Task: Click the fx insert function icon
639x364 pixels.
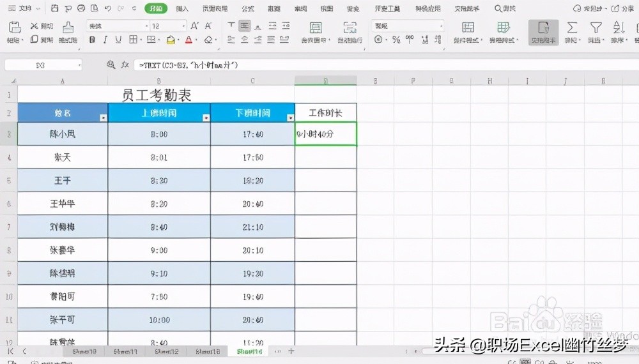Action: pyautogui.click(x=125, y=64)
